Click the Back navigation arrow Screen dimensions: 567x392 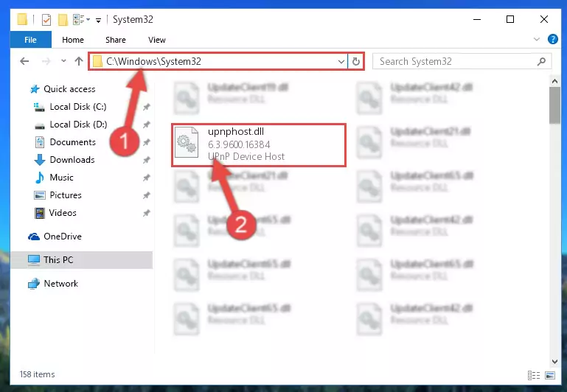coord(24,61)
